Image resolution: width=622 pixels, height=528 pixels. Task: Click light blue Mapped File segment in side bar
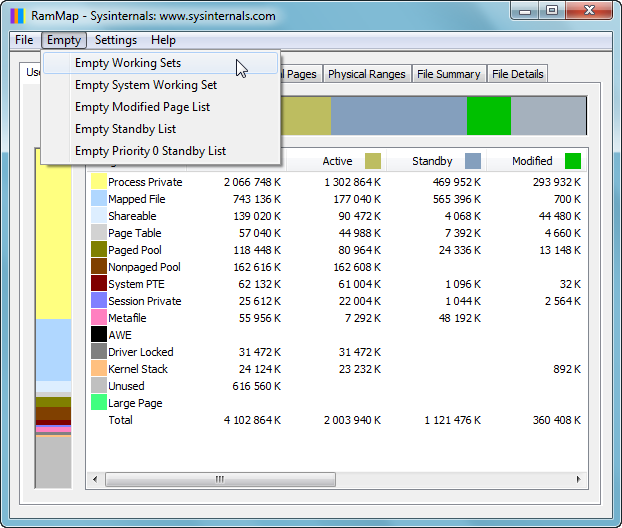point(54,350)
